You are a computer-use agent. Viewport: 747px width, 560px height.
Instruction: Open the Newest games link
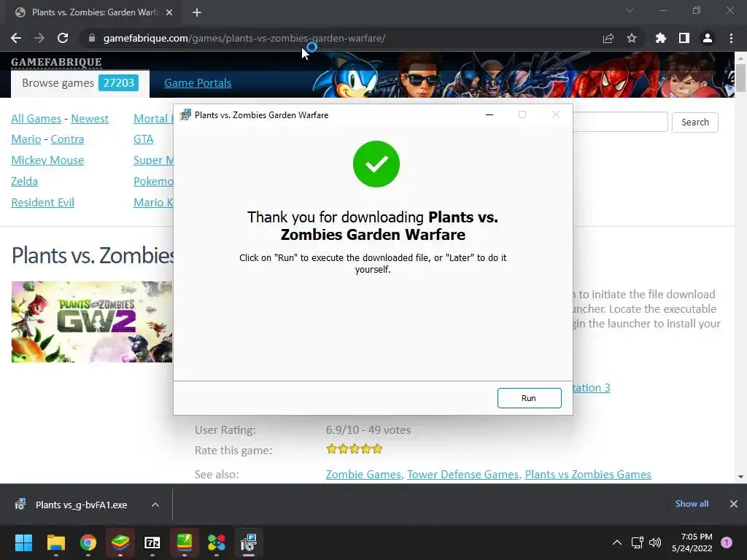[x=90, y=119]
